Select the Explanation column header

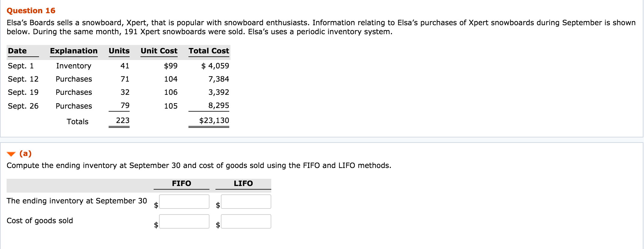74,51
